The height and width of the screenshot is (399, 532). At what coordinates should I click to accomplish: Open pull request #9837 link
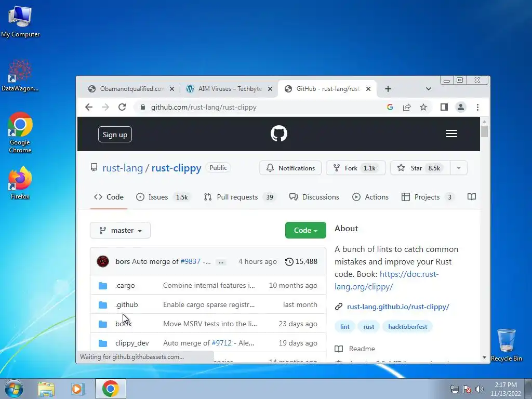tap(190, 262)
